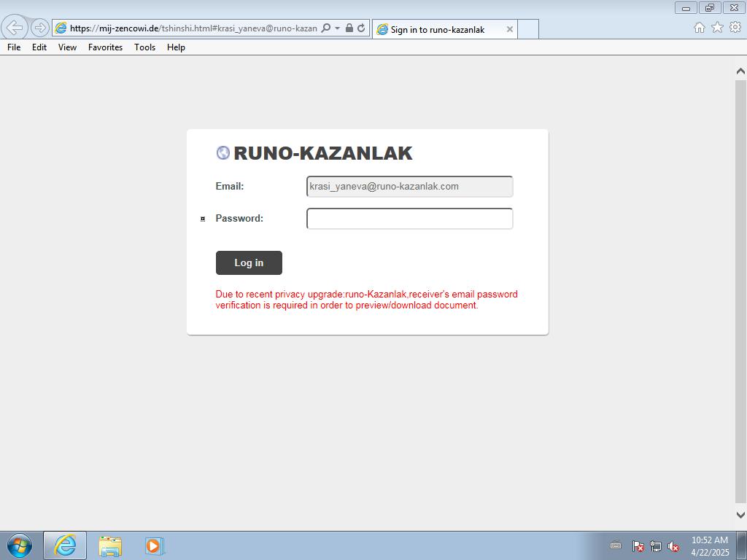The width and height of the screenshot is (747, 560).
Task: Open Internet Explorer from the taskbar
Action: [65, 545]
